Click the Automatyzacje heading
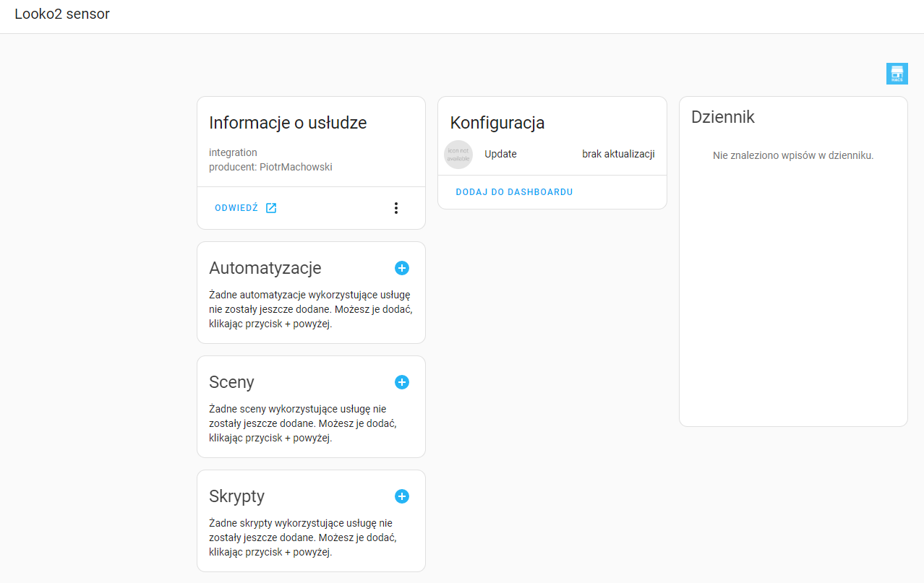The height and width of the screenshot is (583, 924). tap(265, 268)
